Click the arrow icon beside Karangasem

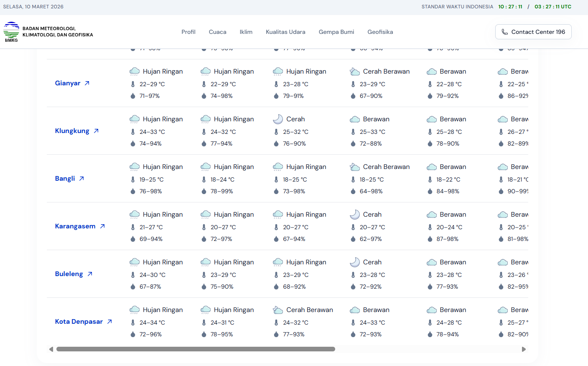[x=102, y=226]
